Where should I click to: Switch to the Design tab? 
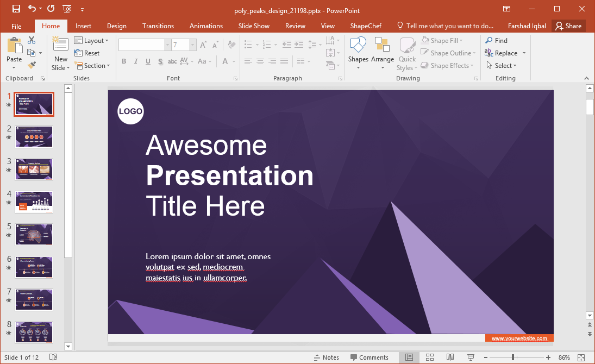[116, 26]
